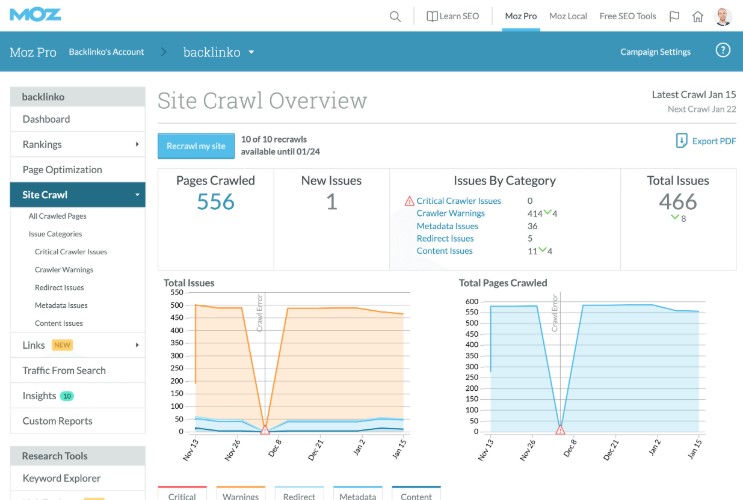Click Crawler Warnings category link
The width and height of the screenshot is (743, 500).
(451, 213)
